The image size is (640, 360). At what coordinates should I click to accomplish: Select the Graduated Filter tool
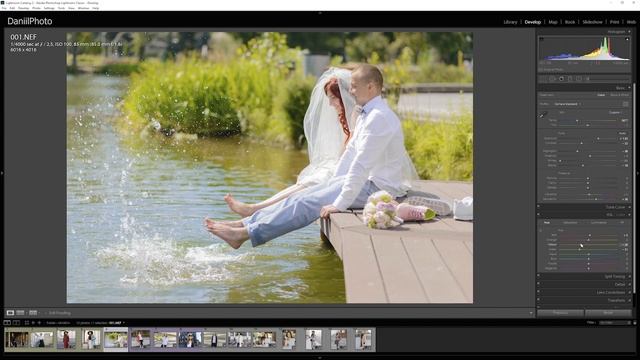tap(570, 79)
